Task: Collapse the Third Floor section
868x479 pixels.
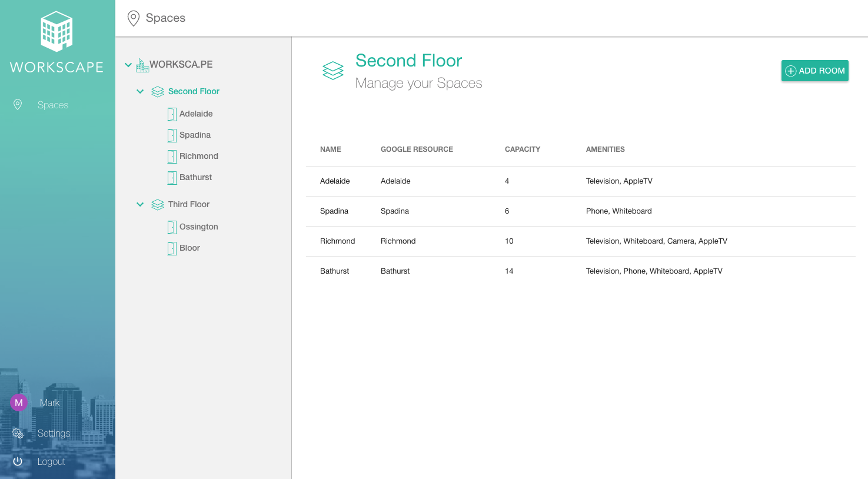Action: click(140, 204)
